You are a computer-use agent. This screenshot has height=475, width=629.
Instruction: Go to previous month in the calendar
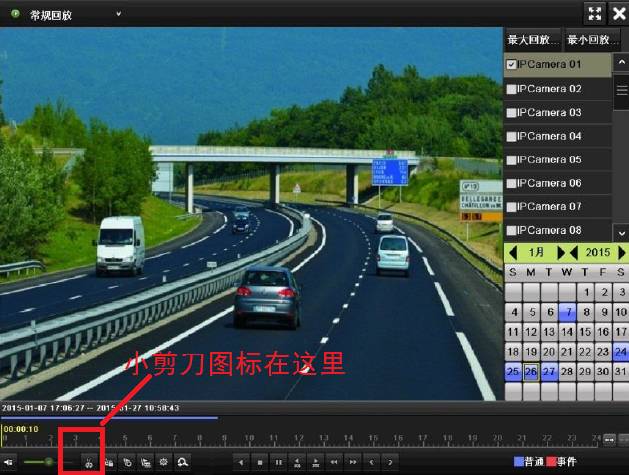click(x=513, y=253)
